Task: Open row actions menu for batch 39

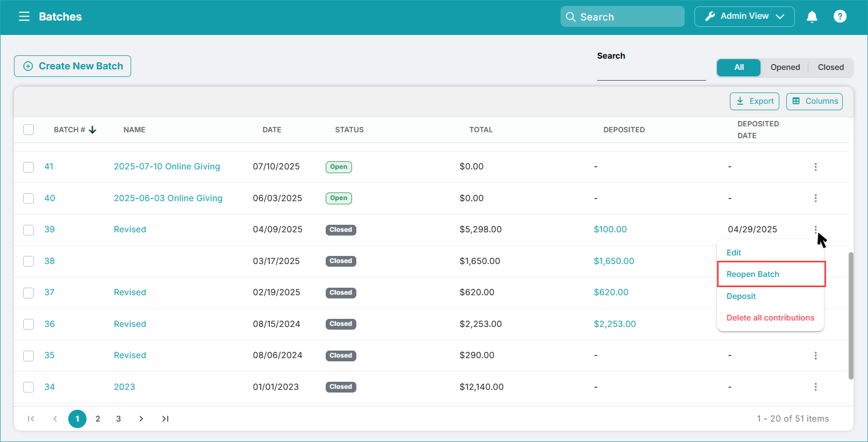Action: pyautogui.click(x=815, y=230)
